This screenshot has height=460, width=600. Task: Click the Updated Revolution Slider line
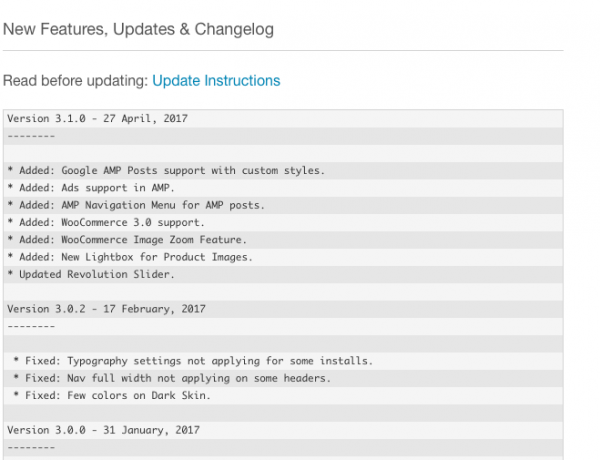(90, 274)
